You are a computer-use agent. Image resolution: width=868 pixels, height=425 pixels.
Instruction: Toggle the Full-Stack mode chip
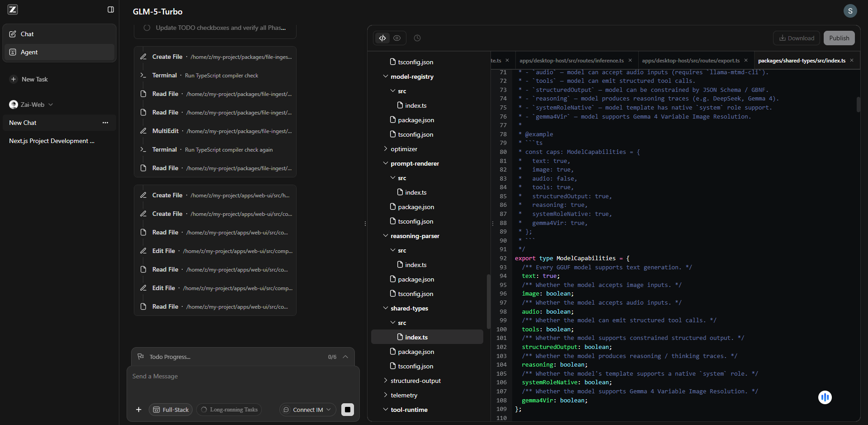(171, 410)
